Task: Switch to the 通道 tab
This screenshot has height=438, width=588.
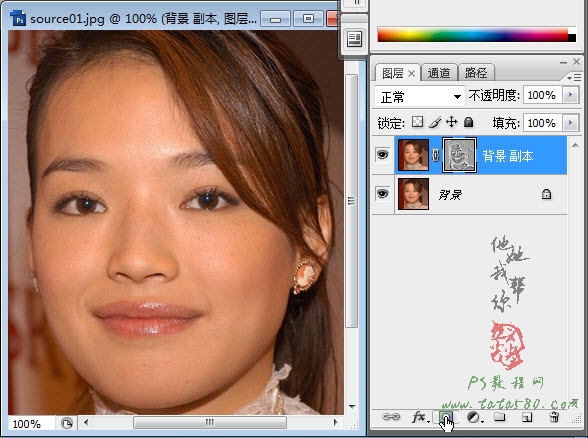Action: (439, 73)
